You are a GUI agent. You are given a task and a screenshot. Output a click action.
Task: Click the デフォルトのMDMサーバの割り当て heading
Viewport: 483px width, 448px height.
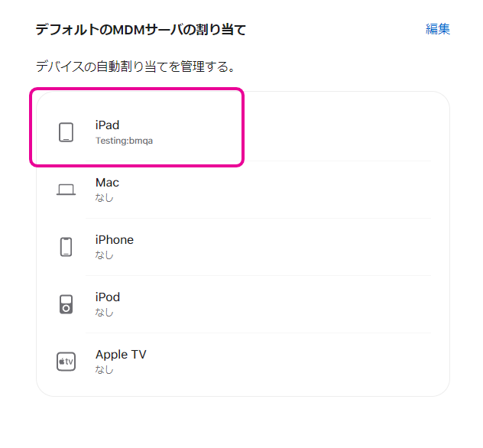[x=141, y=30]
